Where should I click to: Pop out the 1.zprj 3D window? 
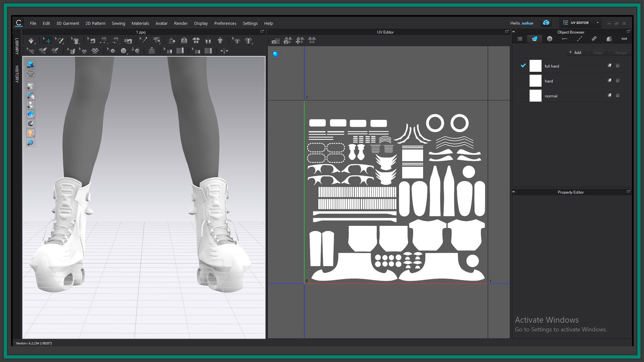[262, 32]
